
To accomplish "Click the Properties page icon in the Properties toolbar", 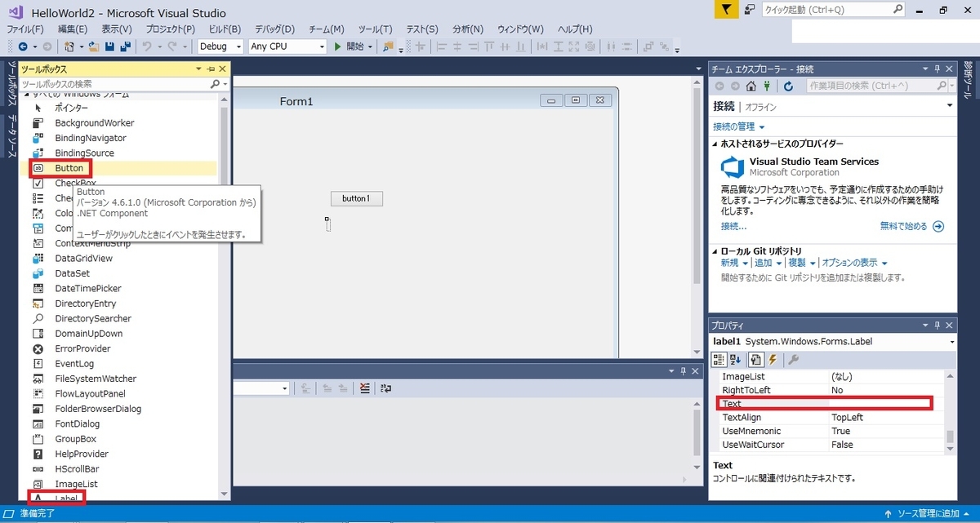I will pos(757,359).
